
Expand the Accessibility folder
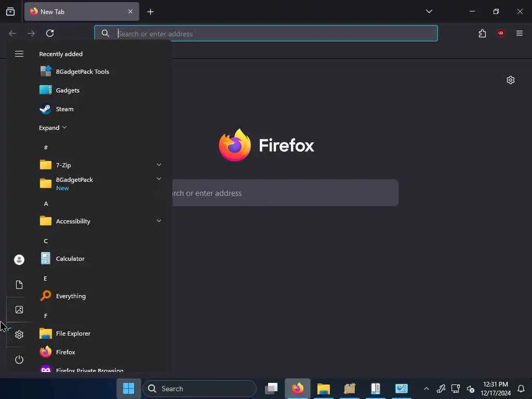click(101, 221)
